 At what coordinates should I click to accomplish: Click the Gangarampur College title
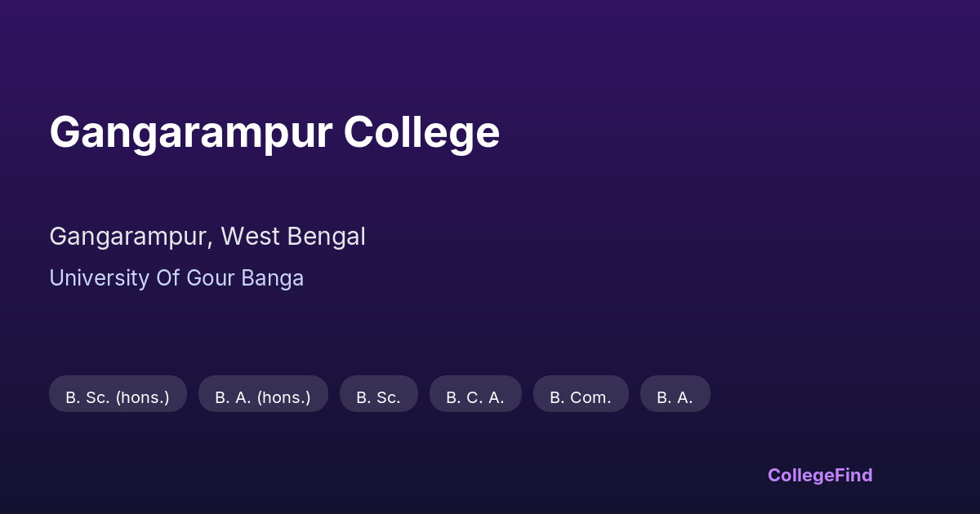[274, 132]
